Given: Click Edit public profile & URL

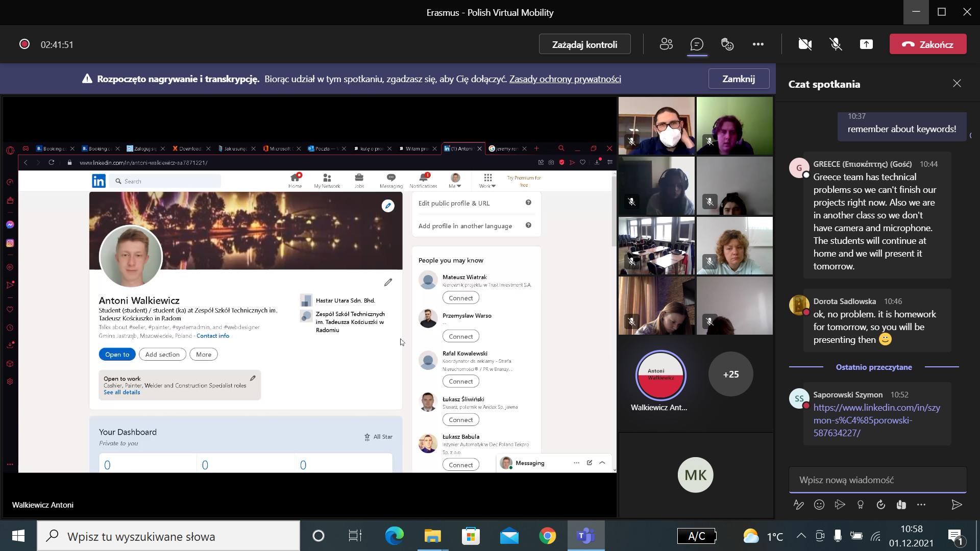Looking at the screenshot, I should coord(454,203).
